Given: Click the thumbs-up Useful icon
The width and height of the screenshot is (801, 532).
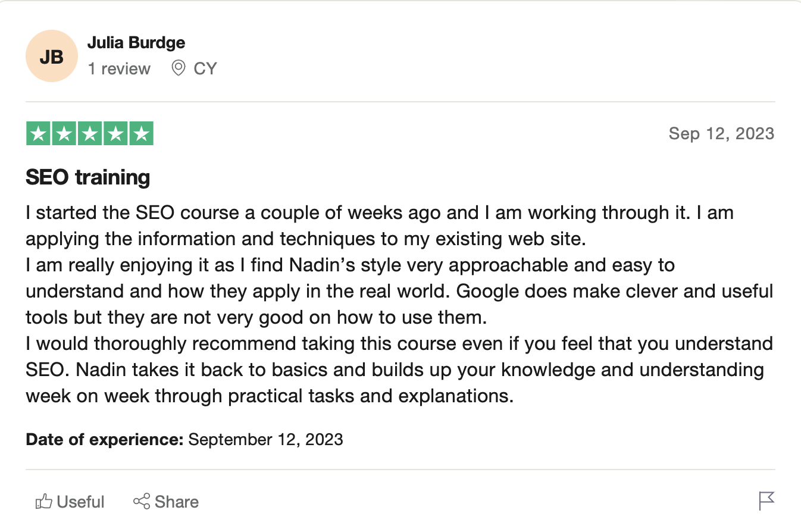Looking at the screenshot, I should tap(43, 502).
